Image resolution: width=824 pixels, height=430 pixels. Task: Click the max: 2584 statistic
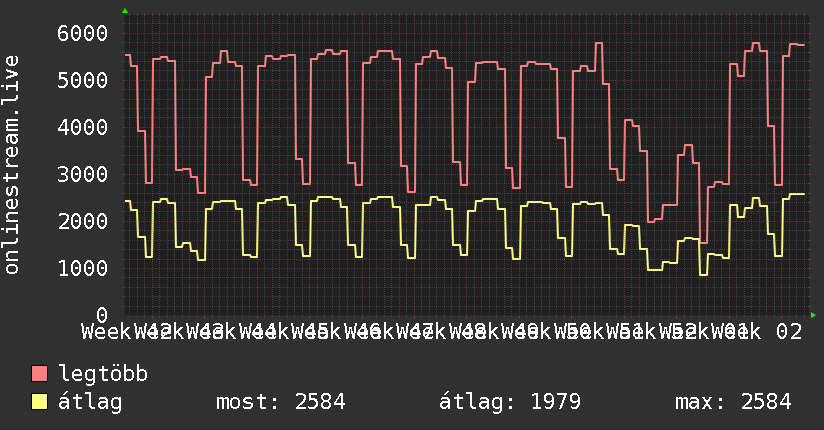733,402
